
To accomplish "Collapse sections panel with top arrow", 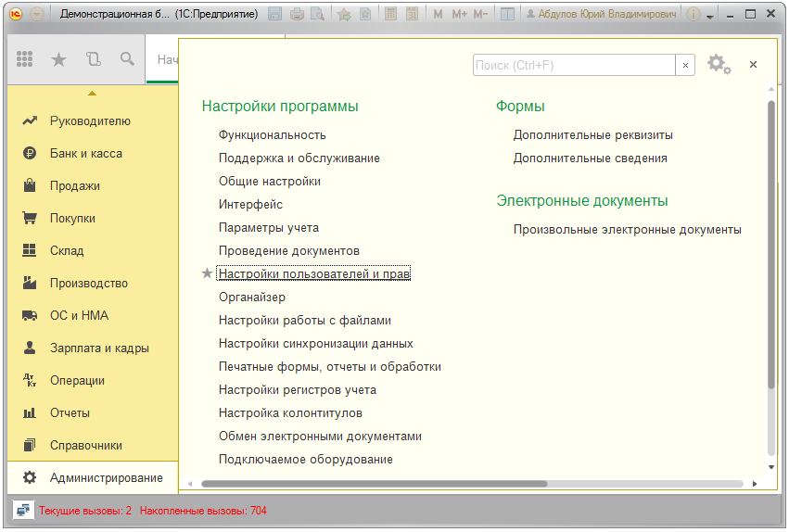I will tap(92, 94).
